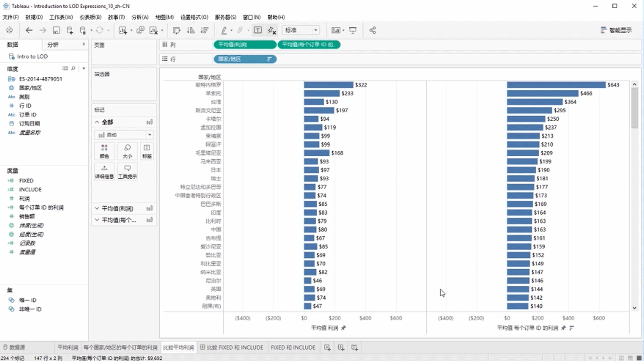Click the new dashboard tab icon

[x=341, y=348]
